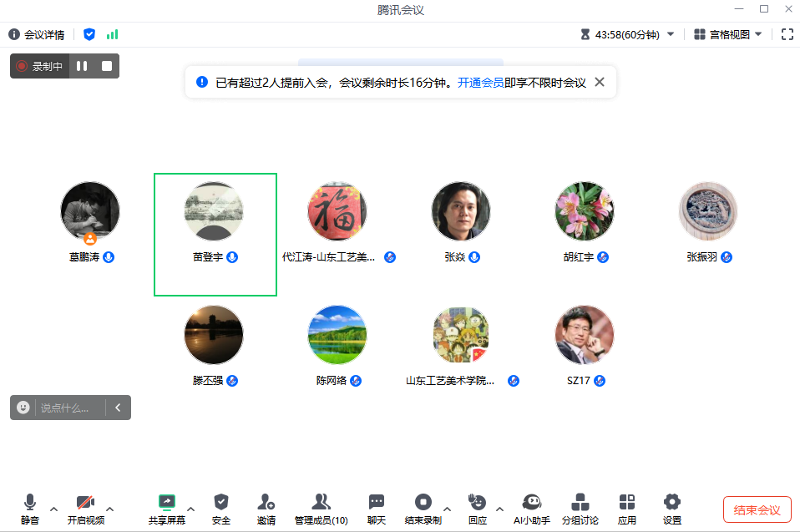Enter fullscreen mode via corner-brackets icon
This screenshot has width=800, height=532.
tap(787, 34)
